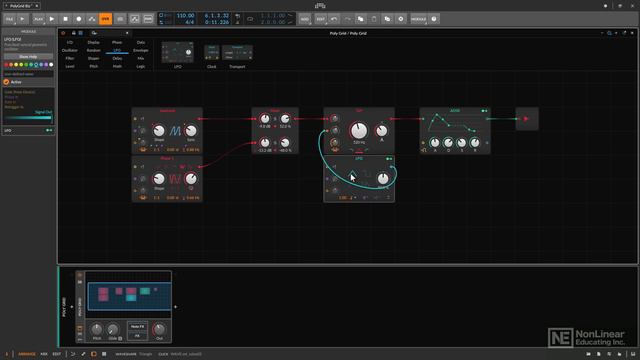Select the LFO module thumbnail in the palette

[178, 52]
